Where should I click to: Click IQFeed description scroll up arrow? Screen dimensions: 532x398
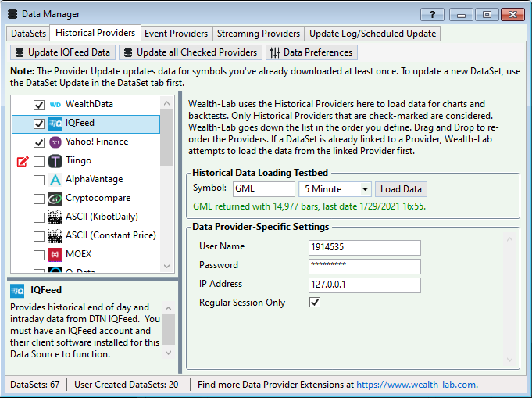(168, 308)
